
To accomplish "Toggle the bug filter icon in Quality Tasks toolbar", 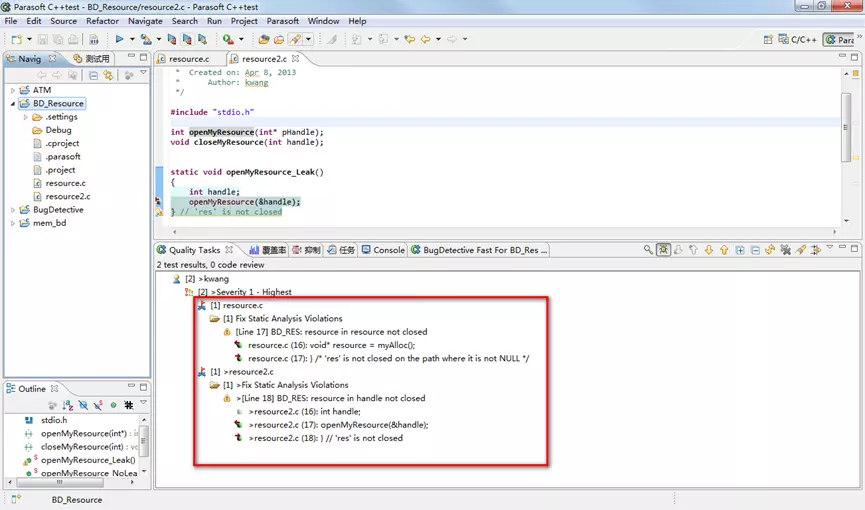I will pyautogui.click(x=663, y=250).
